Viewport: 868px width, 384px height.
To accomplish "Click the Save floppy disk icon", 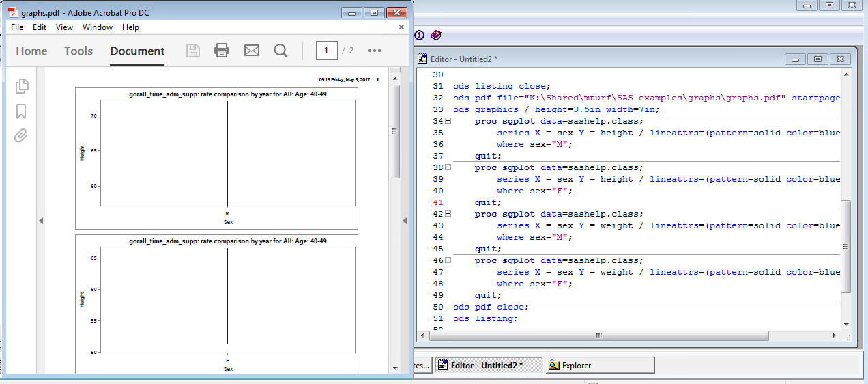I will point(193,51).
